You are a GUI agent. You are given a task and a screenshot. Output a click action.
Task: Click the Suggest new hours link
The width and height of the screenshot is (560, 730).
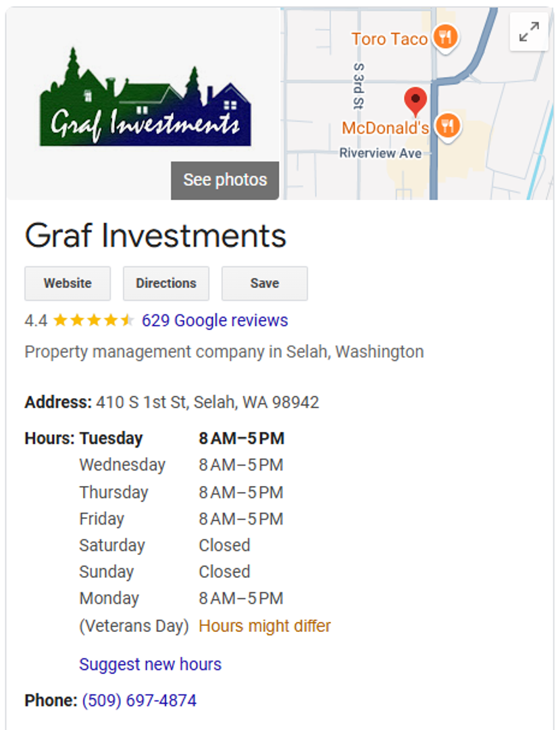150,664
